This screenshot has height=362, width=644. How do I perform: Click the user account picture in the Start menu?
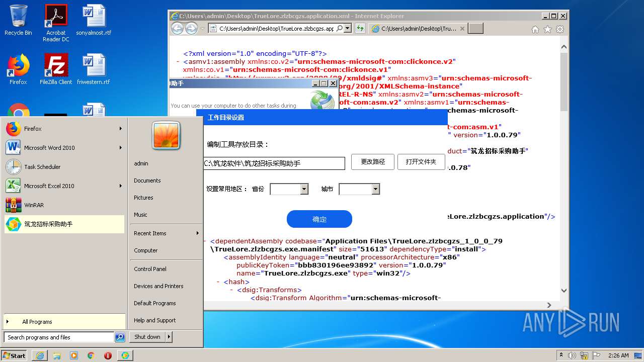point(166,136)
